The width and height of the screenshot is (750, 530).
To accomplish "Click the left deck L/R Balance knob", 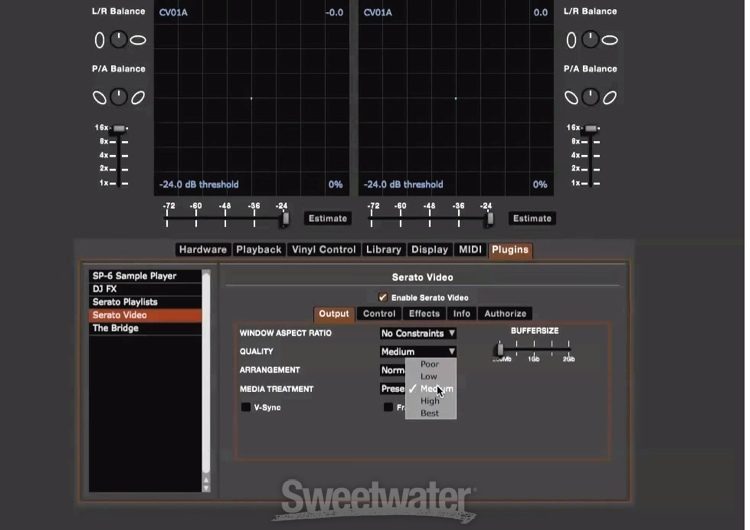I will [118, 40].
